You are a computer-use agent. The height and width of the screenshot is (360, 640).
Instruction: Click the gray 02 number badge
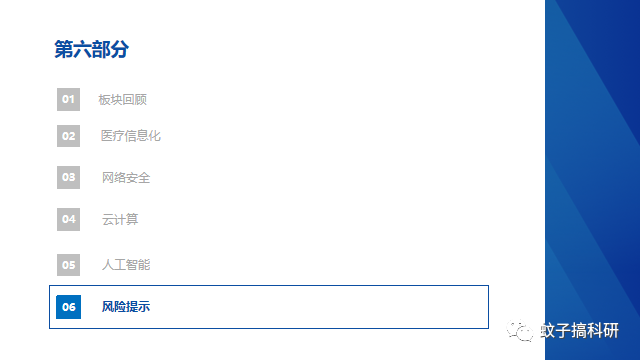click(x=68, y=136)
